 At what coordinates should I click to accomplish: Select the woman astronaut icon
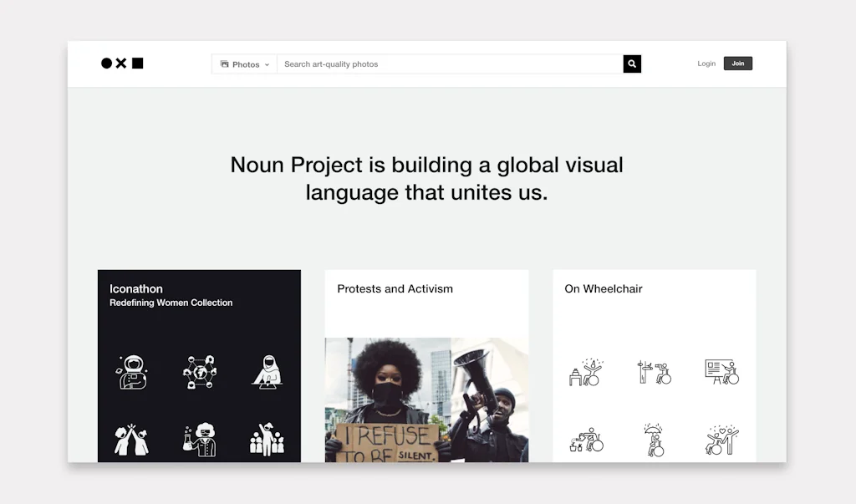(132, 373)
